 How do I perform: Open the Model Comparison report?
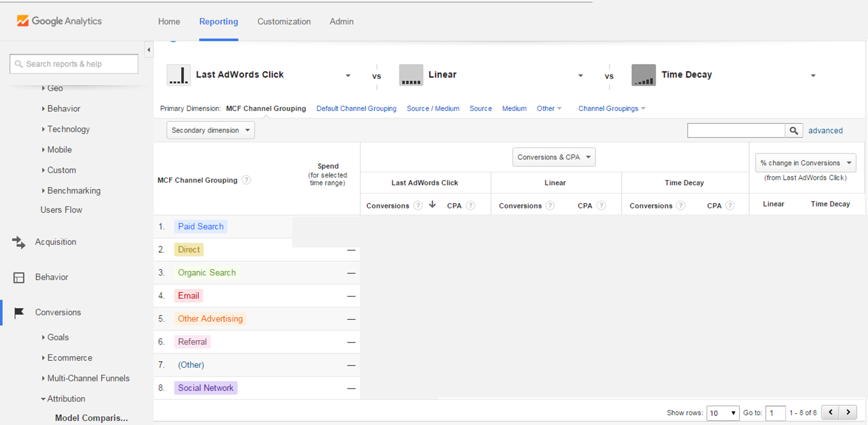click(91, 418)
